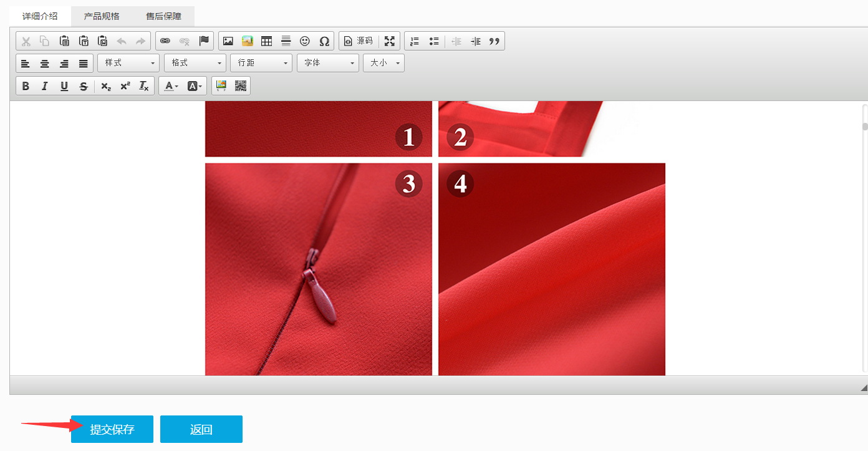Maximize the editor with fullscreen icon
This screenshot has width=868, height=451.
[390, 41]
